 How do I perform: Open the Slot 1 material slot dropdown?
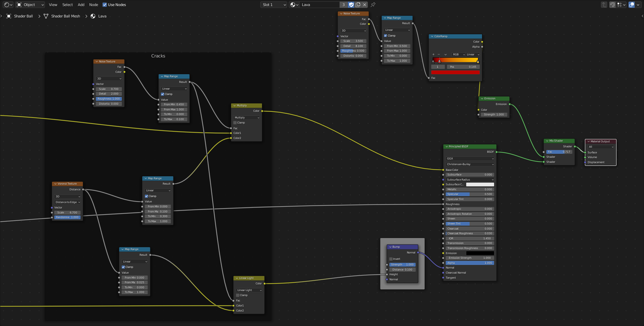[x=274, y=5]
